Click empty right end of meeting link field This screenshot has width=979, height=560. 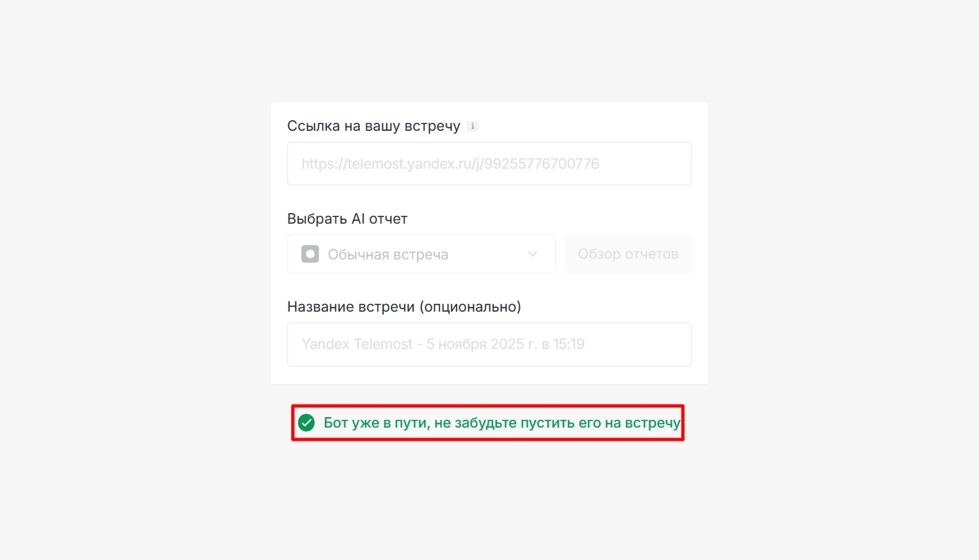coord(647,164)
